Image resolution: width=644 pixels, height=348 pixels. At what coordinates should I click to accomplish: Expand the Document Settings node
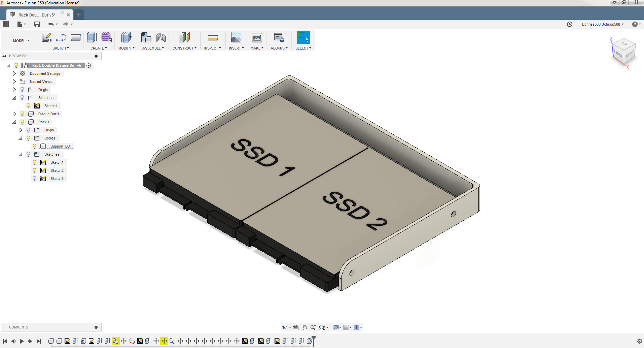[14, 73]
